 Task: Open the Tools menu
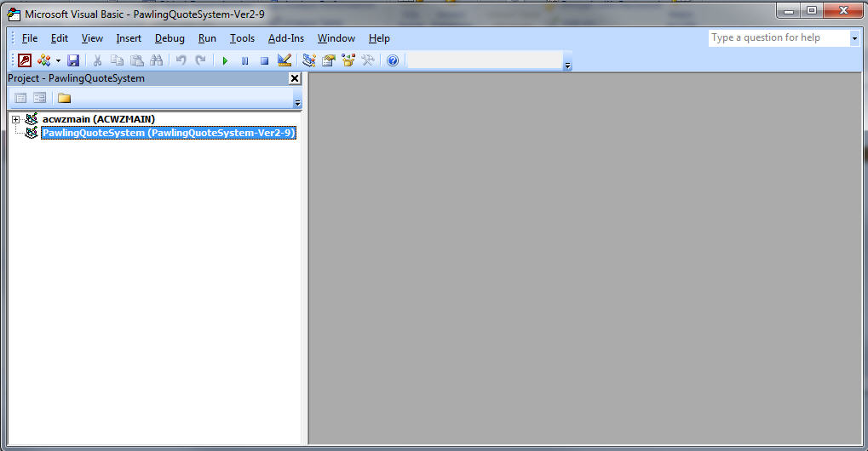[x=242, y=38]
